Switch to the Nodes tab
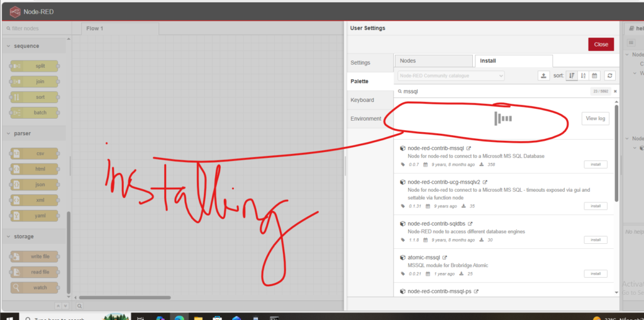 point(433,61)
